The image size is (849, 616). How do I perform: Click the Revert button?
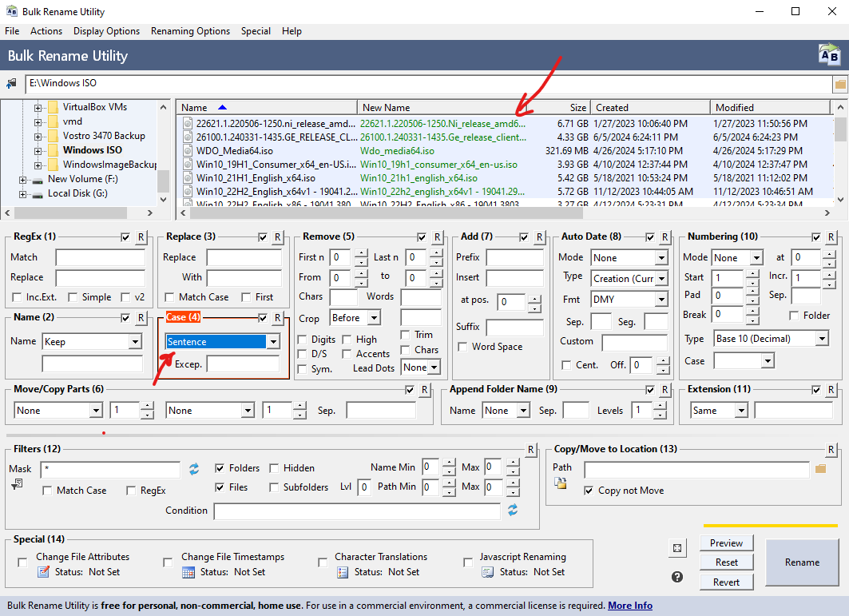pyautogui.click(x=726, y=582)
